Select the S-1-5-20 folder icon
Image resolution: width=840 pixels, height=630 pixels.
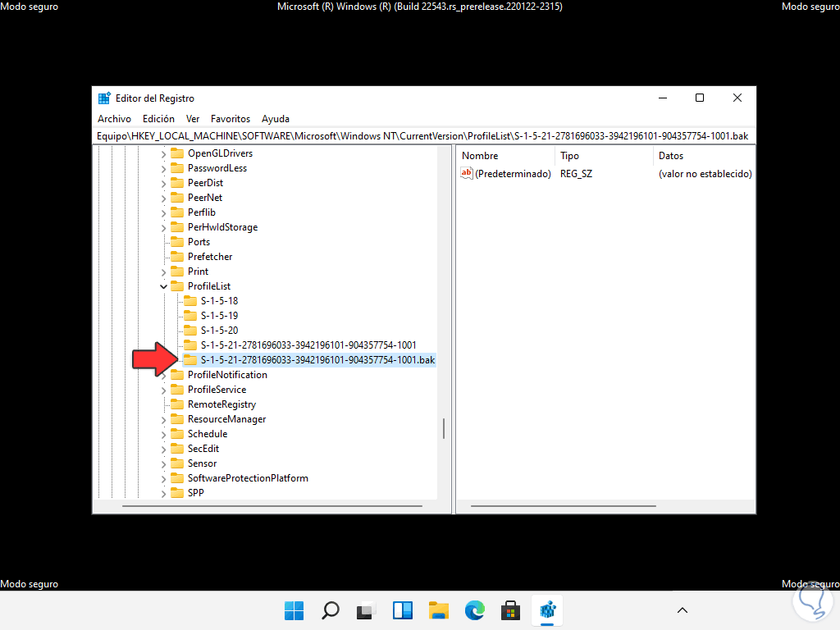click(190, 330)
